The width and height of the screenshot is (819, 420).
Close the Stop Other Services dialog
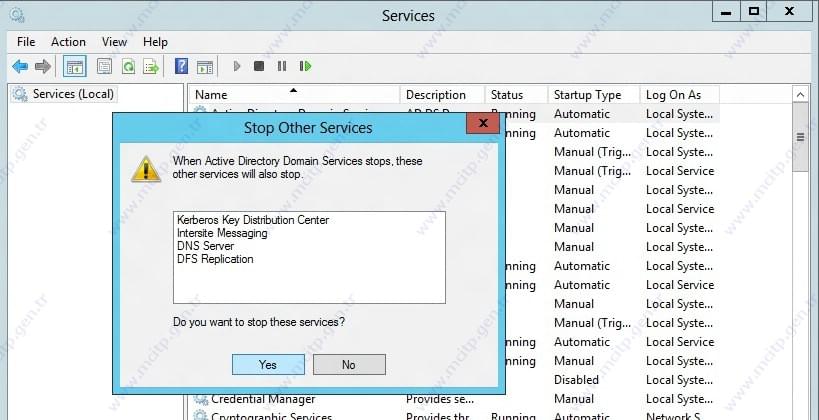(483, 123)
